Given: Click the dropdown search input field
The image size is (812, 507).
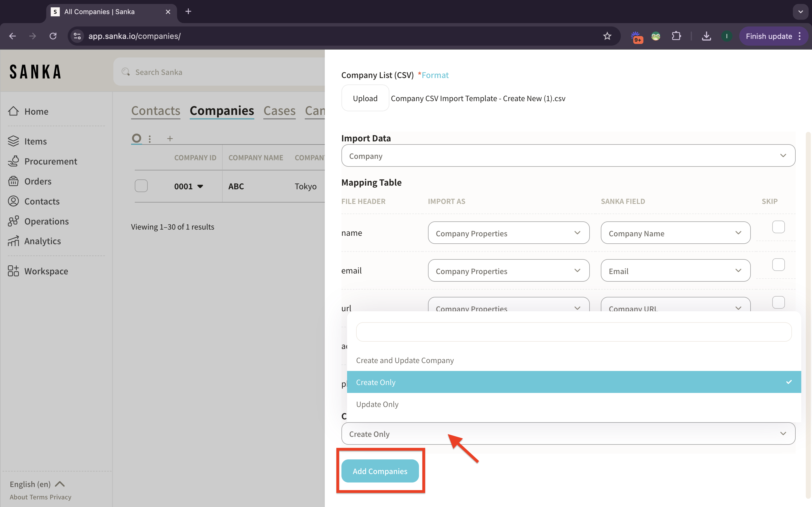Looking at the screenshot, I should (573, 332).
